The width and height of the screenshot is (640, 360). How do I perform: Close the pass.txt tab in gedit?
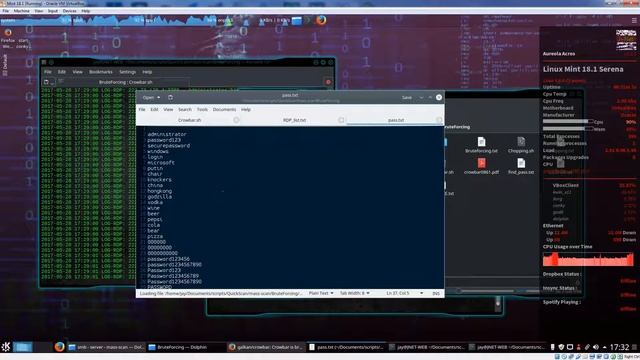tap(439, 120)
